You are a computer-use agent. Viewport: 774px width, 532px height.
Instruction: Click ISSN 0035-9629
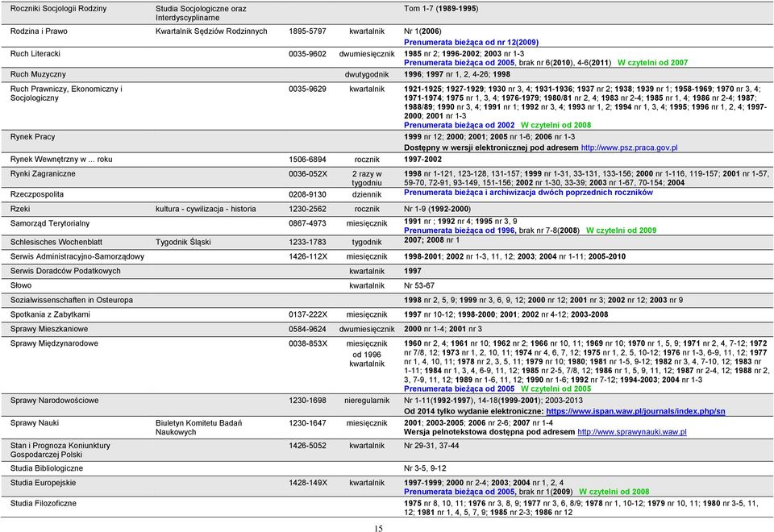point(307,89)
